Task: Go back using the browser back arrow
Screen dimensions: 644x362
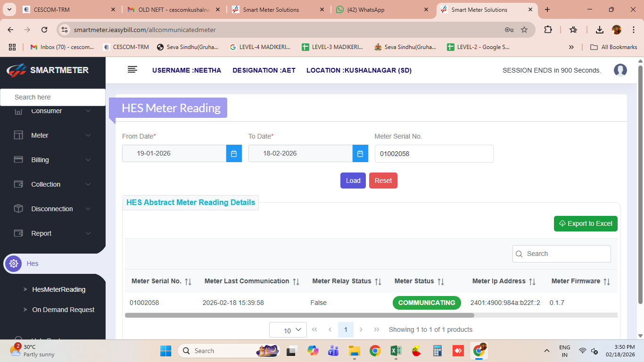Action: pyautogui.click(x=11, y=30)
